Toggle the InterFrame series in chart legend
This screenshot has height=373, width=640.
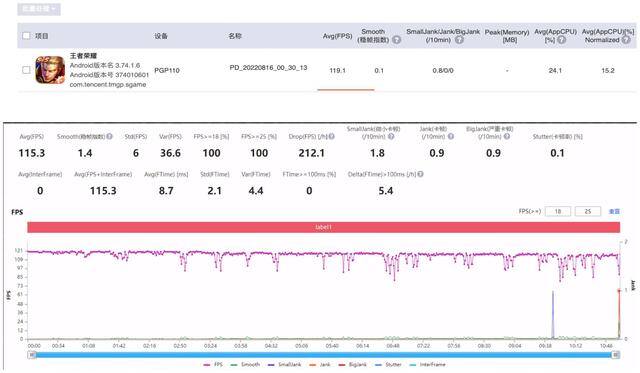(x=427, y=364)
